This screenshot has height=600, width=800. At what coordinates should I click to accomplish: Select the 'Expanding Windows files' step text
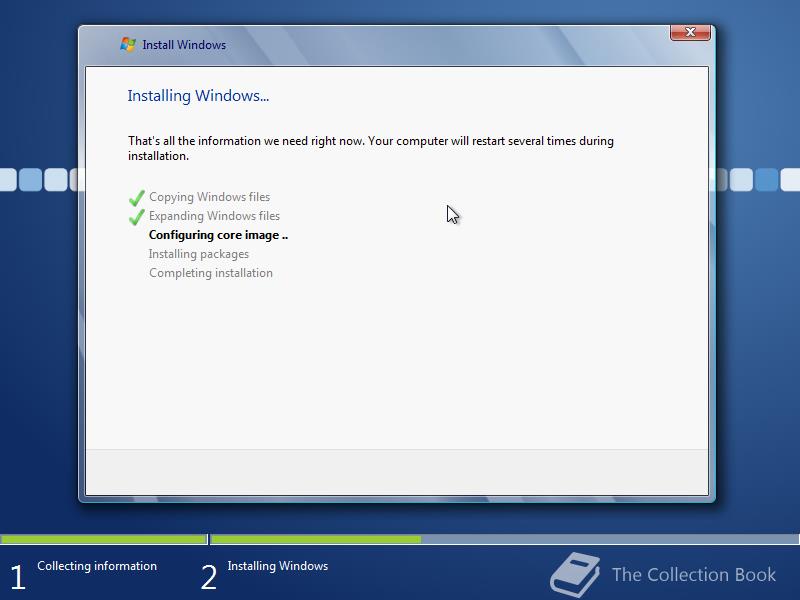[214, 216]
